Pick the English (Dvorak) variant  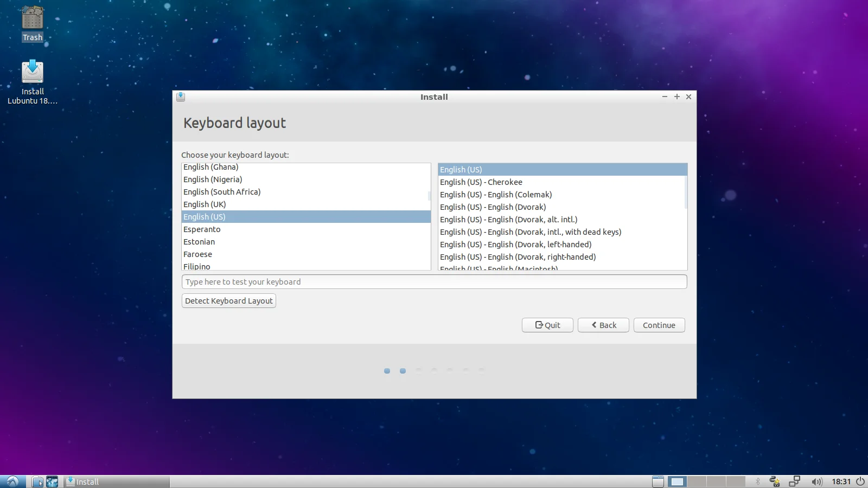click(493, 207)
